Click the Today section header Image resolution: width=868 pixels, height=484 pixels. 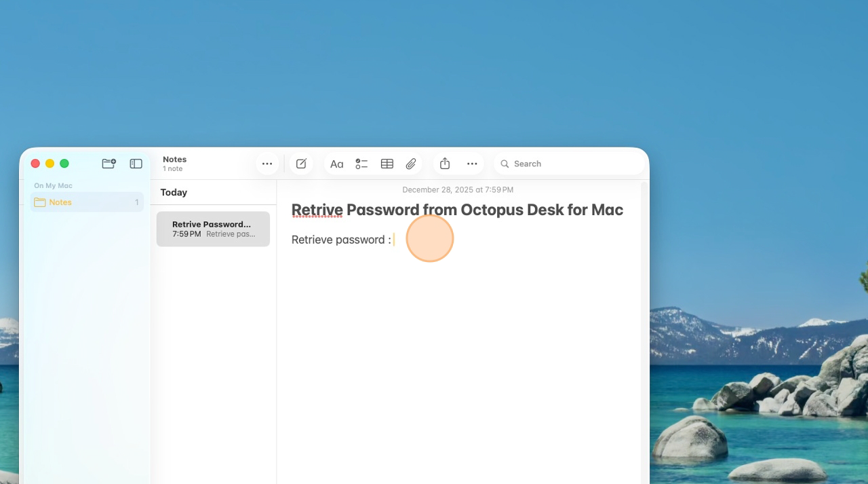[174, 192]
